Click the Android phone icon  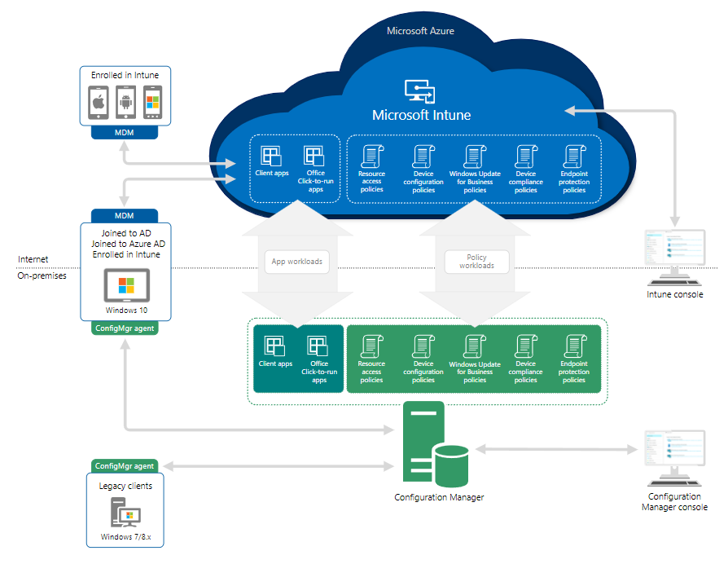click(x=126, y=102)
